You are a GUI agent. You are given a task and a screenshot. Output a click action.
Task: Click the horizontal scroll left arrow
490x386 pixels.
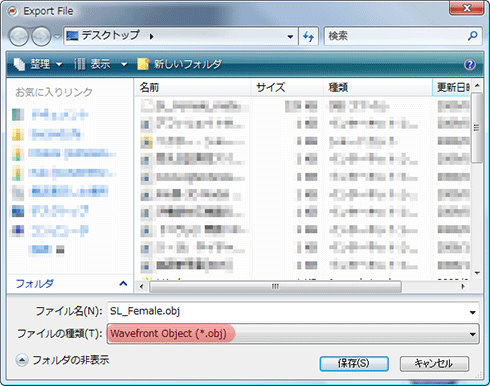click(x=142, y=287)
